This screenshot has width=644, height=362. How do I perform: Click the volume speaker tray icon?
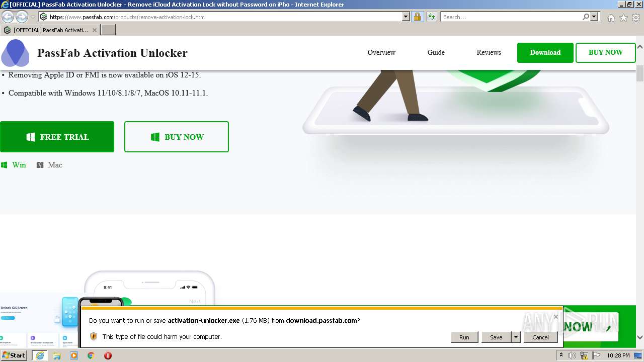tap(572, 355)
